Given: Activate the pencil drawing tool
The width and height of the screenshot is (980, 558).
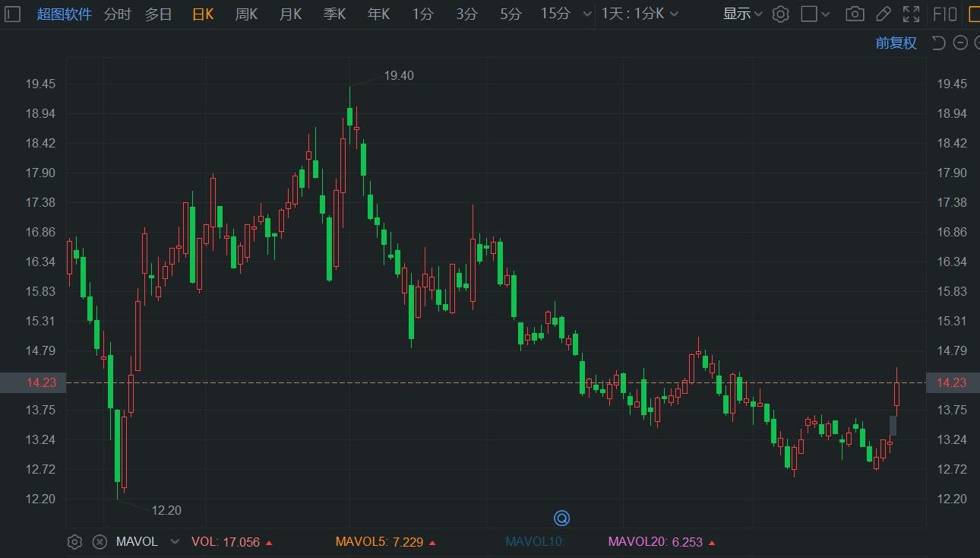Looking at the screenshot, I should click(883, 14).
